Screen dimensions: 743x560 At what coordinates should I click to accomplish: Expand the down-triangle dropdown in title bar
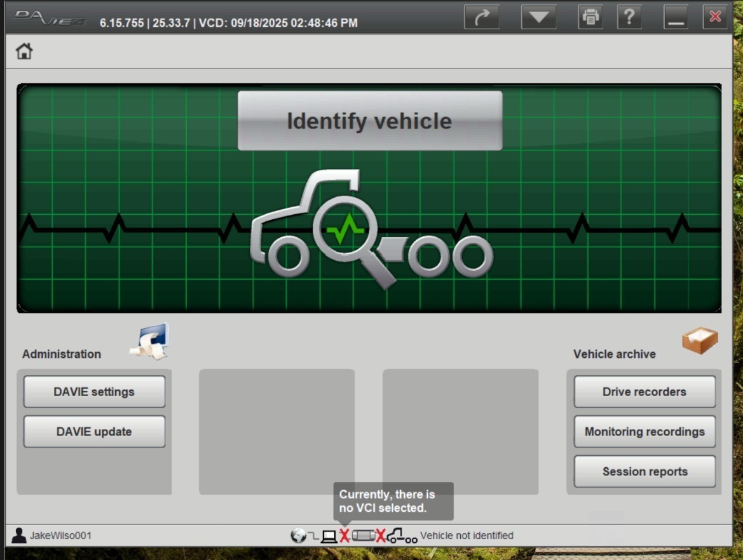(538, 17)
